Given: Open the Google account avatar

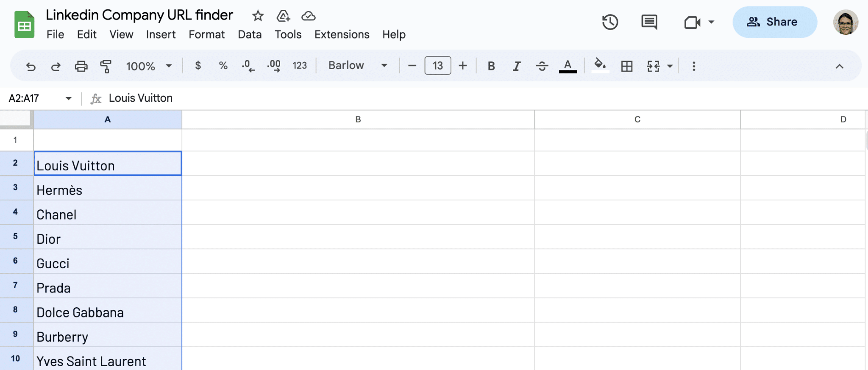Looking at the screenshot, I should click(846, 22).
